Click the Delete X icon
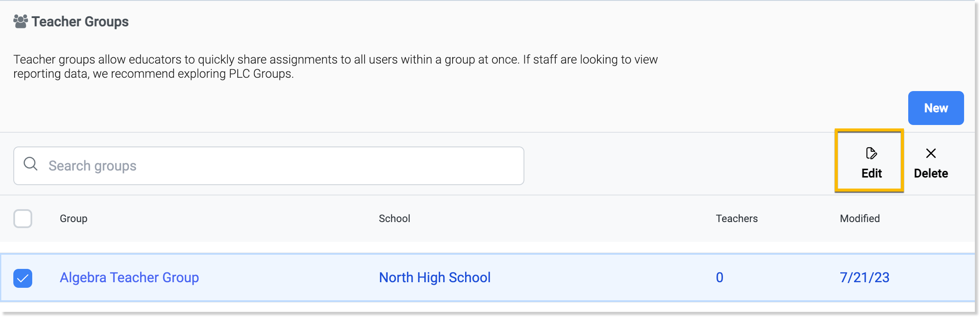Screen dimensions: 980x317 pos(931,153)
